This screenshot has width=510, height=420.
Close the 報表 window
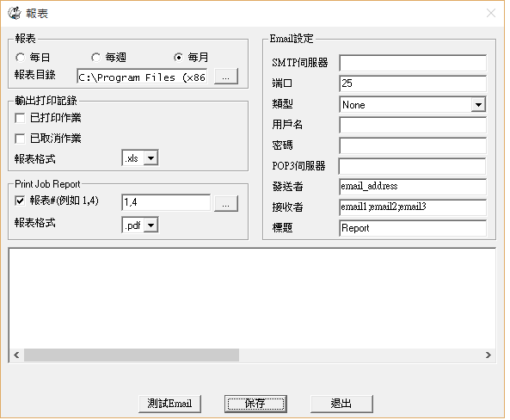tap(491, 13)
